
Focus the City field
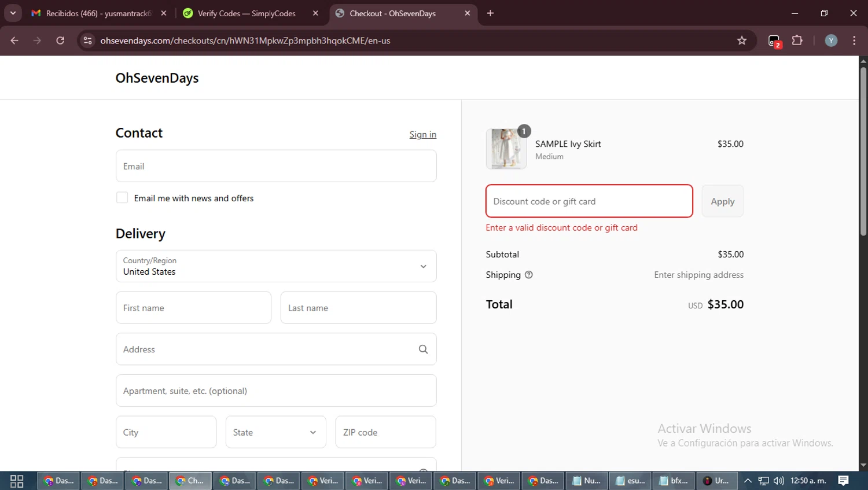click(x=166, y=432)
